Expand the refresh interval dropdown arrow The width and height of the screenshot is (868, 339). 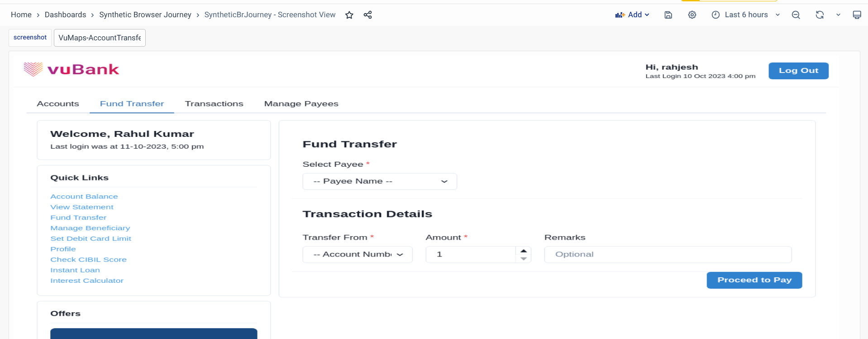click(838, 15)
